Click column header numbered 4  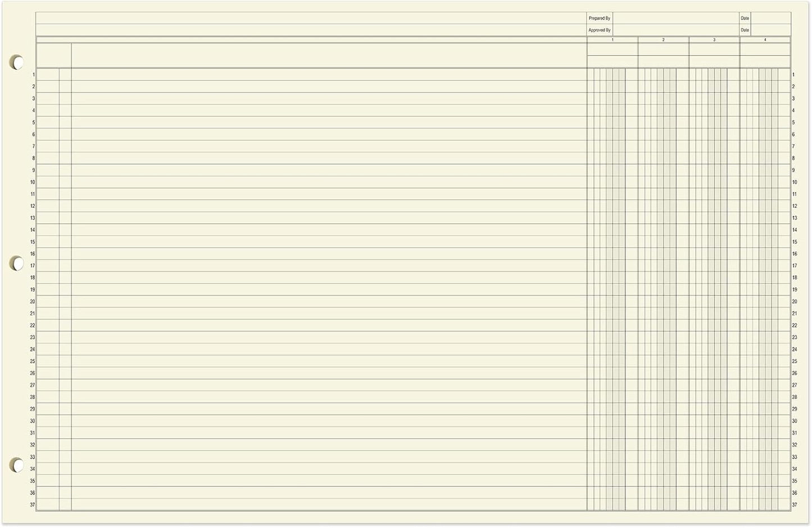[x=766, y=39]
